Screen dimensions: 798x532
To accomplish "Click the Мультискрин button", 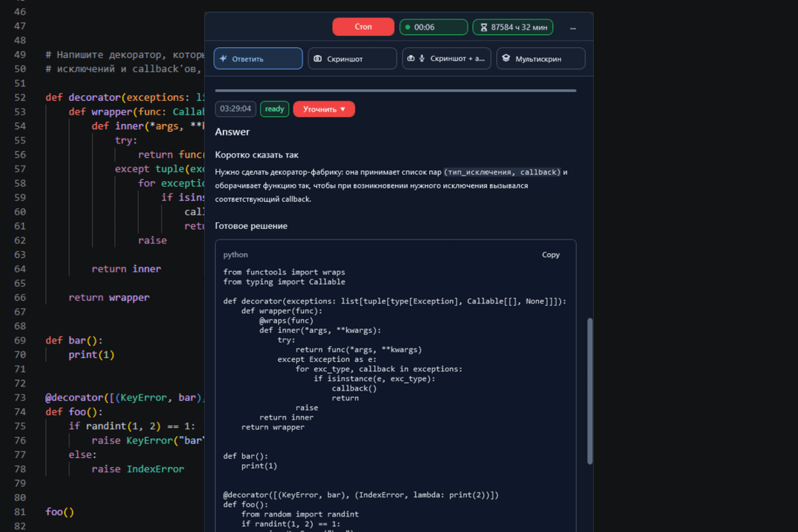I will [541, 59].
